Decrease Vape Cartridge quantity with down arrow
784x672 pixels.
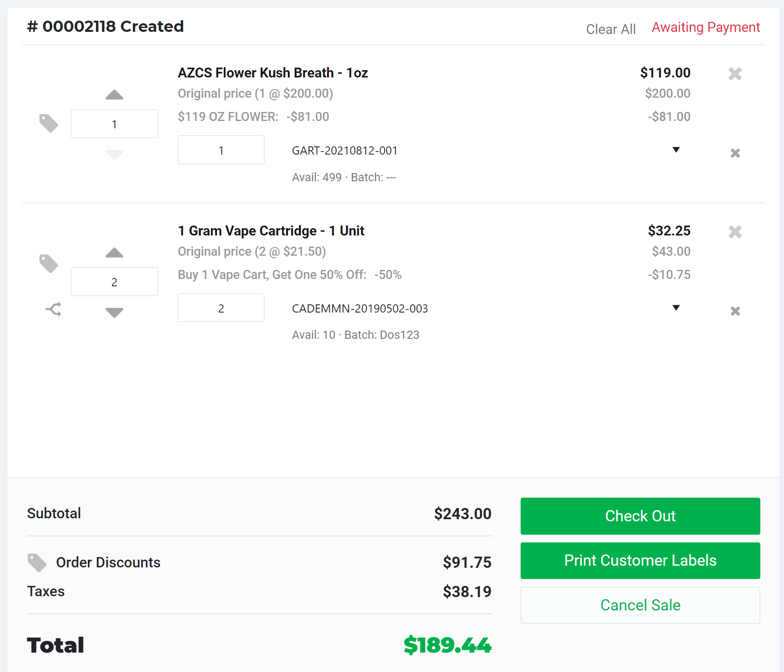tap(114, 312)
